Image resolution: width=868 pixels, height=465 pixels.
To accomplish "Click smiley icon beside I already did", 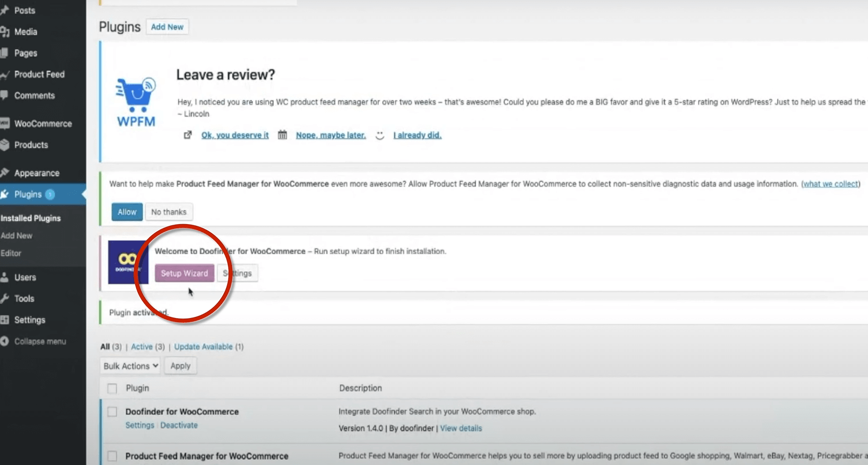I will point(379,135).
